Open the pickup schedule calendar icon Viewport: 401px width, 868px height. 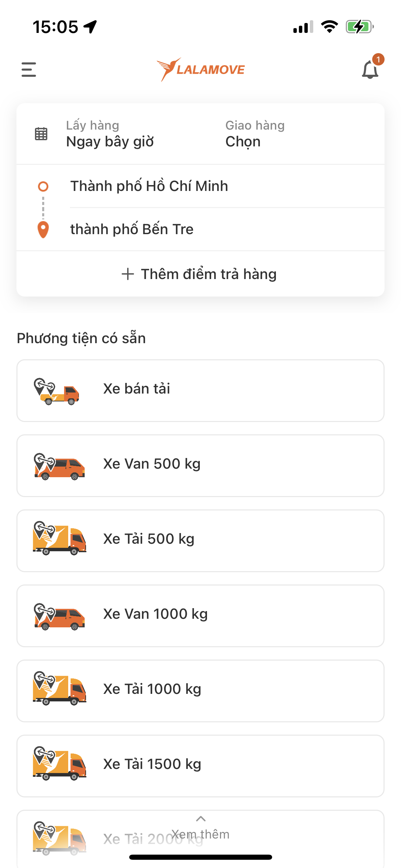tap(41, 134)
